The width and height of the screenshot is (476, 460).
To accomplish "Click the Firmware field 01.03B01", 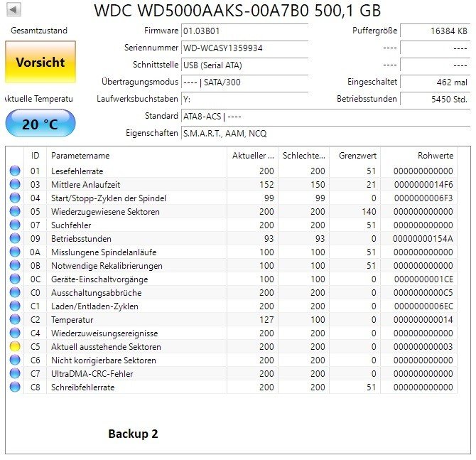I will (244, 31).
